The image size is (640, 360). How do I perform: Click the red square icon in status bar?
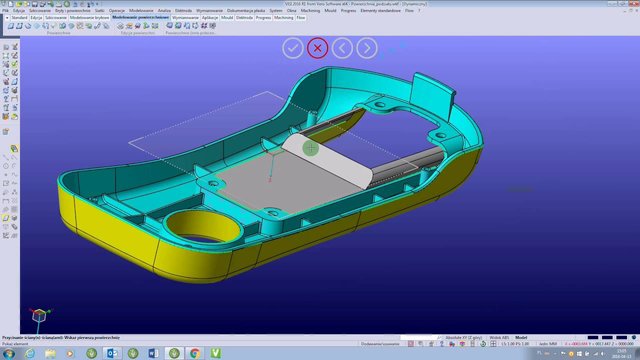point(411,344)
